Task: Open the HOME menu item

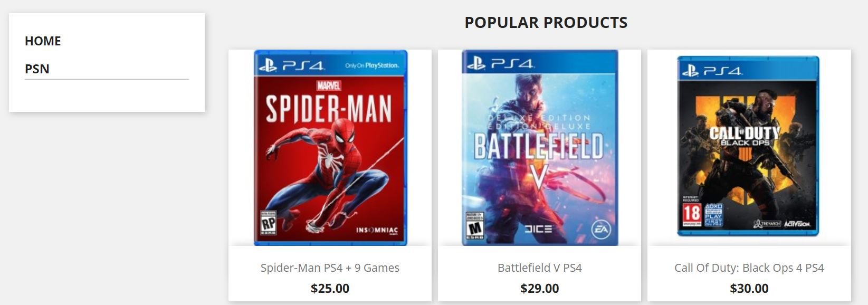Action: point(43,41)
